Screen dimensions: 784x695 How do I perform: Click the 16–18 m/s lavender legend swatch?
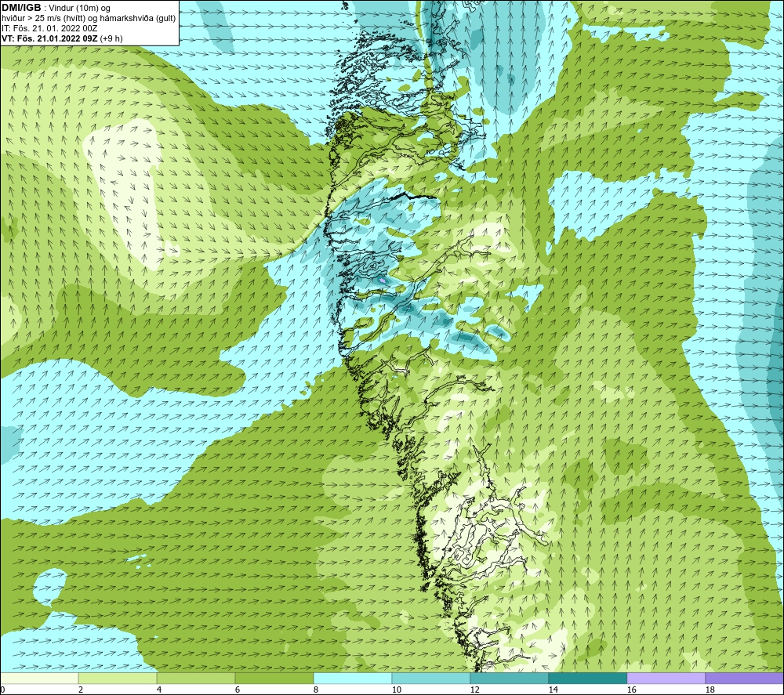666,678
